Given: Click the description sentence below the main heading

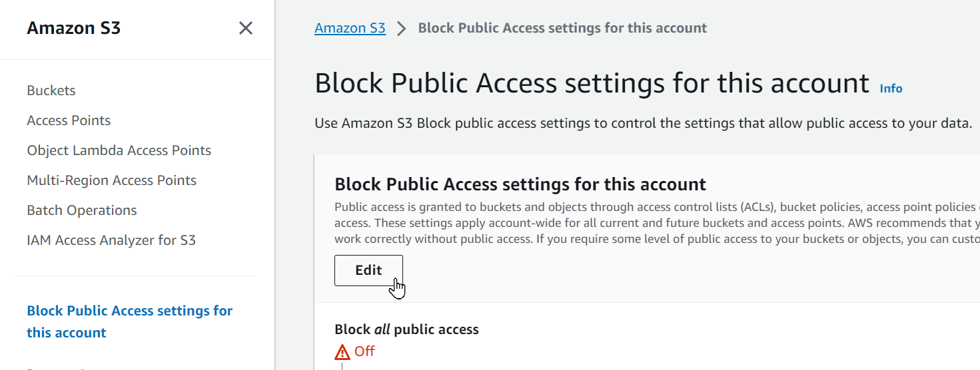Looking at the screenshot, I should click(x=644, y=123).
